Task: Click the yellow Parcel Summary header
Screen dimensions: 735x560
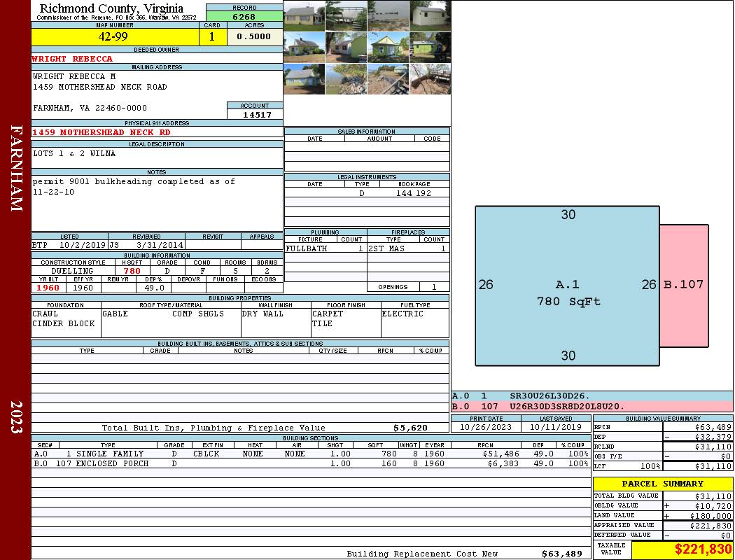Action: (x=662, y=484)
